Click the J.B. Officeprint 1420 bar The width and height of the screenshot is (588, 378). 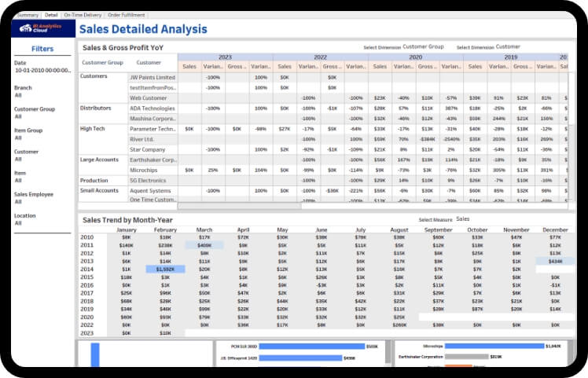300,358
